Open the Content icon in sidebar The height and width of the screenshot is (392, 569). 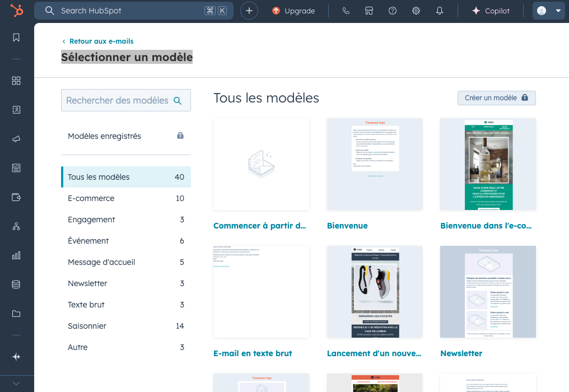tap(16, 167)
